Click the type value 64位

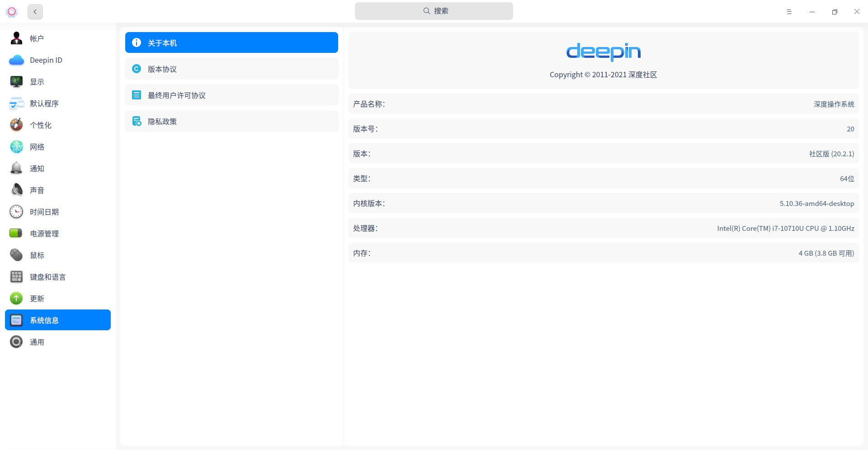[x=847, y=178]
